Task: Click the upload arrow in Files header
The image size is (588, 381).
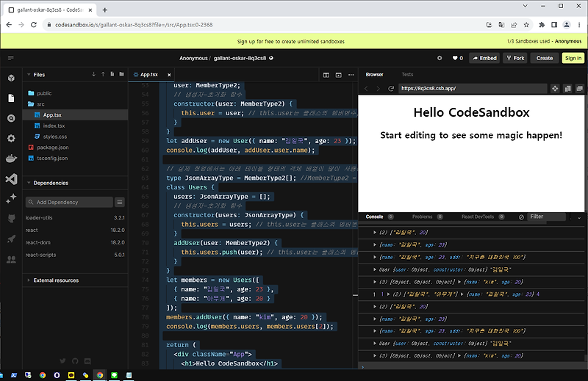Action: click(103, 74)
